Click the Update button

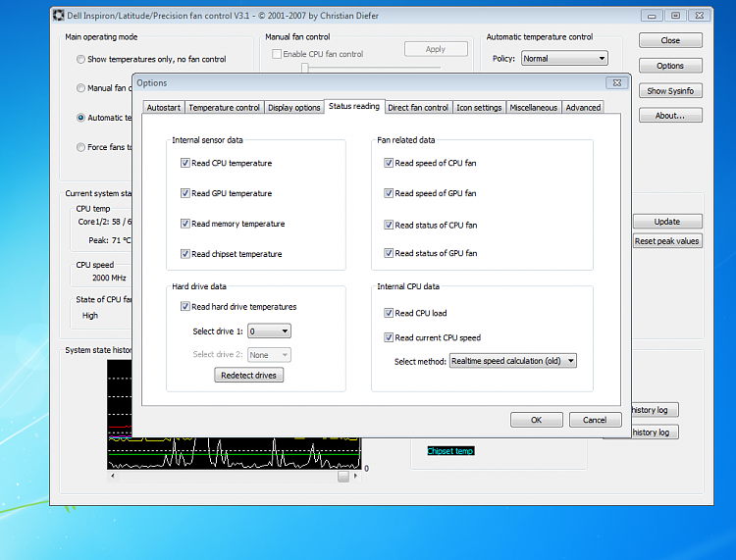pyautogui.click(x=667, y=222)
